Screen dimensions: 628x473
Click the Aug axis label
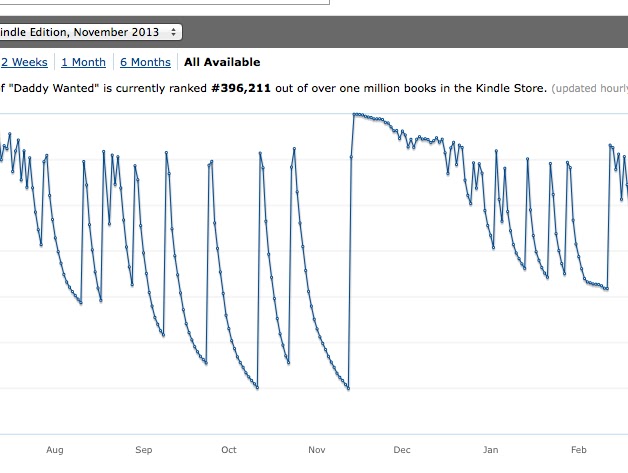click(x=55, y=450)
